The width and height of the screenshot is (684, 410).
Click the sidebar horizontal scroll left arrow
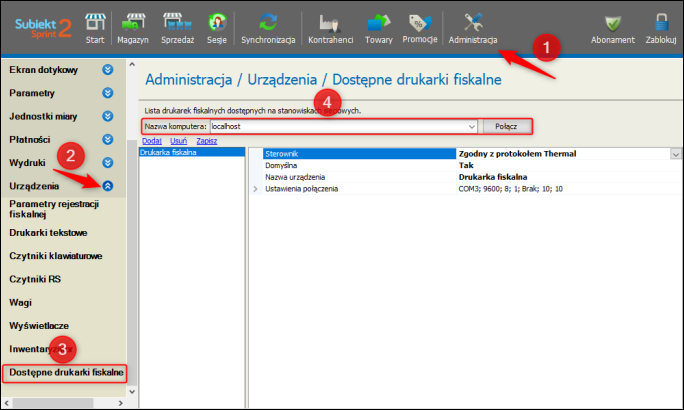[x=7, y=403]
